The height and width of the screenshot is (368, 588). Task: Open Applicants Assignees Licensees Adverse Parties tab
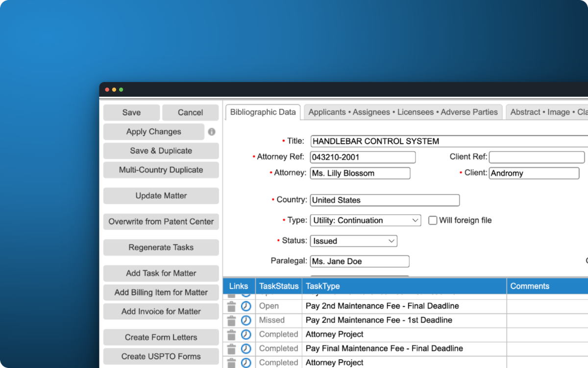403,112
